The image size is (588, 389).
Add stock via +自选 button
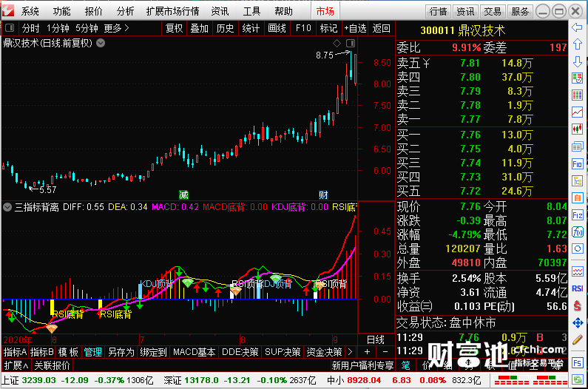(355, 28)
